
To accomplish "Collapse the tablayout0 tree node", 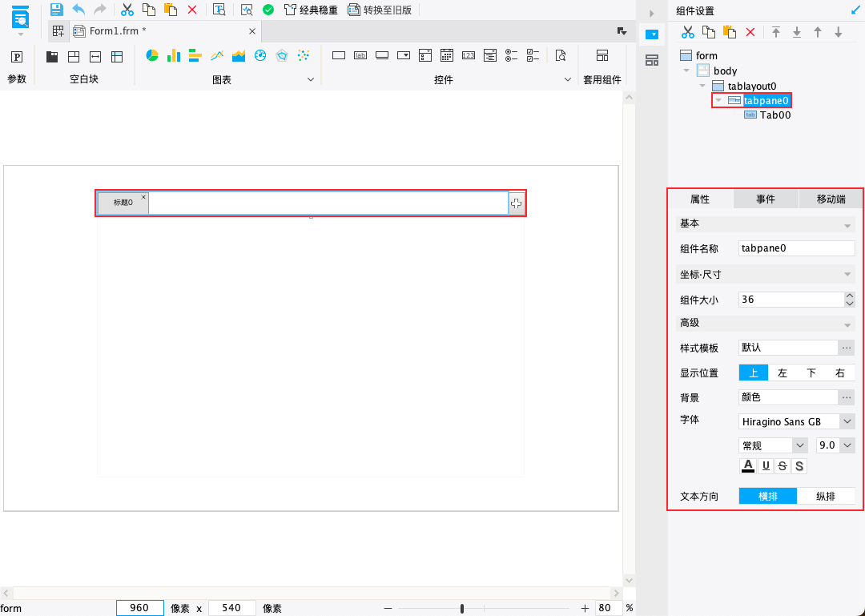I will 702,86.
